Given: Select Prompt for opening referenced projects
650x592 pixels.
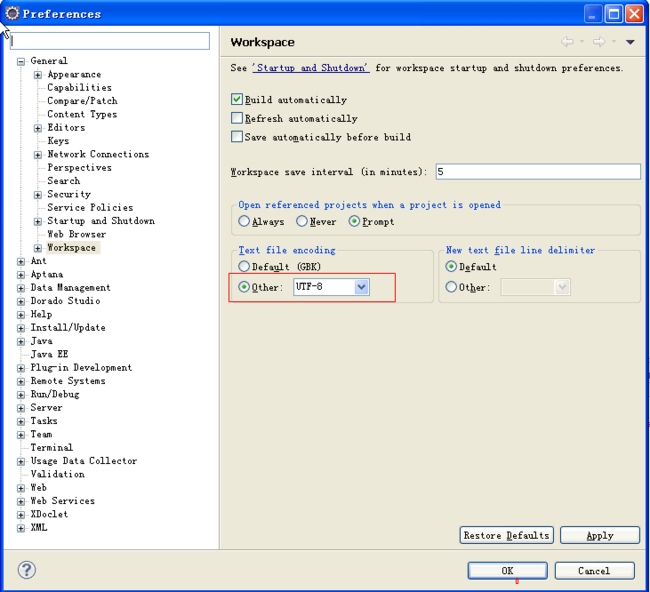Looking at the screenshot, I should tap(354, 221).
